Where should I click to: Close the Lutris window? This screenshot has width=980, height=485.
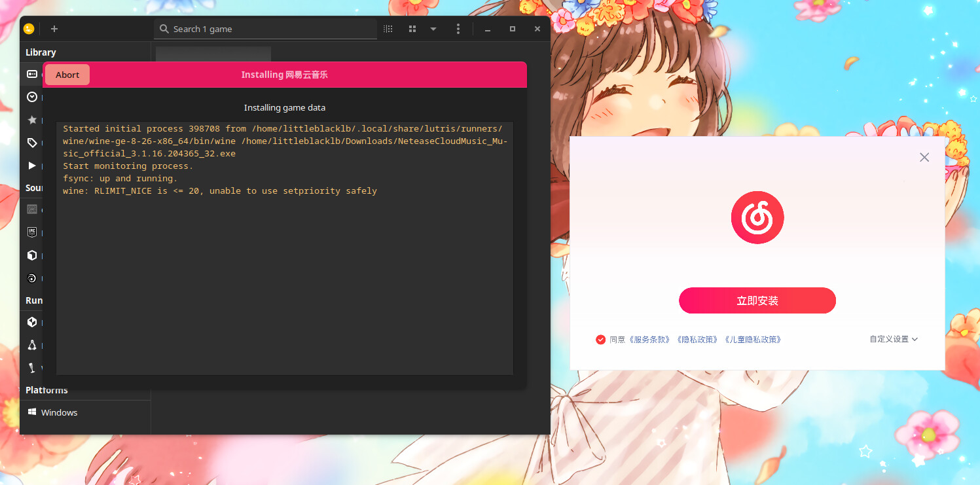(537, 29)
